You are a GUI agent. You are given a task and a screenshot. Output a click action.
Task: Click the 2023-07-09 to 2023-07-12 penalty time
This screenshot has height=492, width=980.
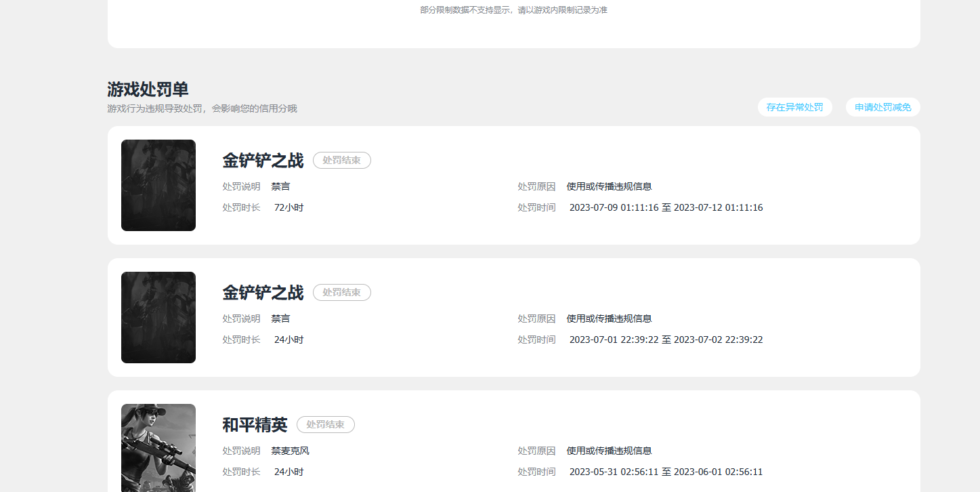(x=666, y=207)
